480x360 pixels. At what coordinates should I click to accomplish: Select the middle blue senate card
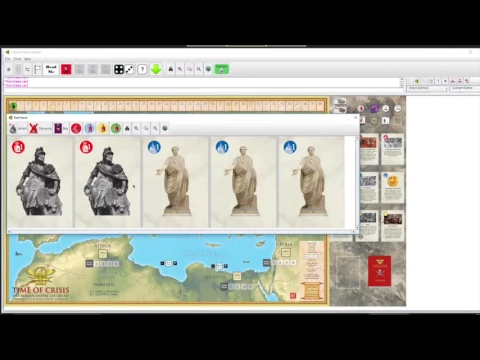244,182
